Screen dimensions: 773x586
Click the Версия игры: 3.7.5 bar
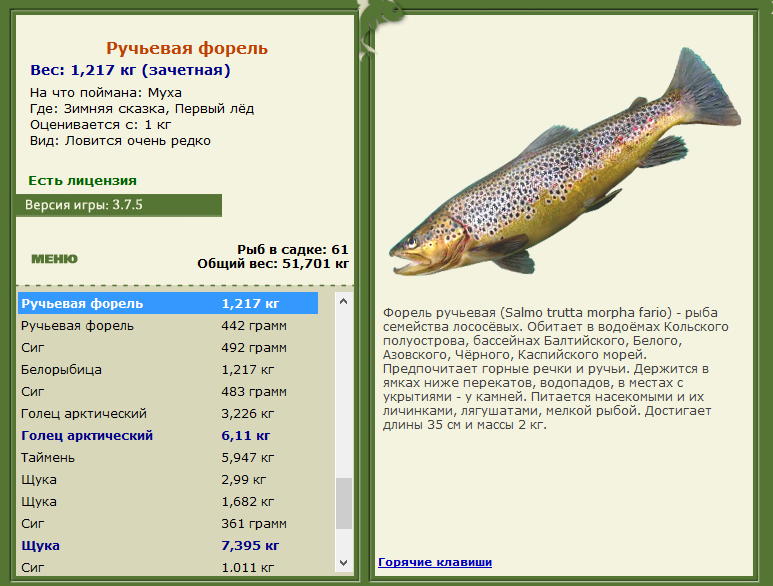[x=119, y=205]
